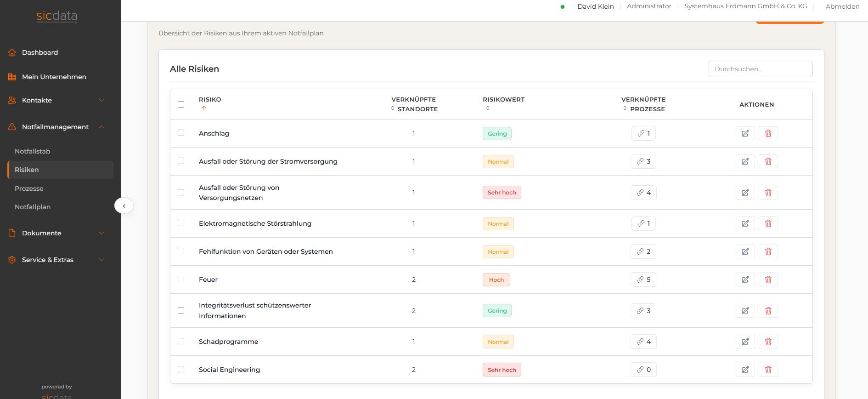
Task: Open linked processes for Feuer
Action: [643, 279]
